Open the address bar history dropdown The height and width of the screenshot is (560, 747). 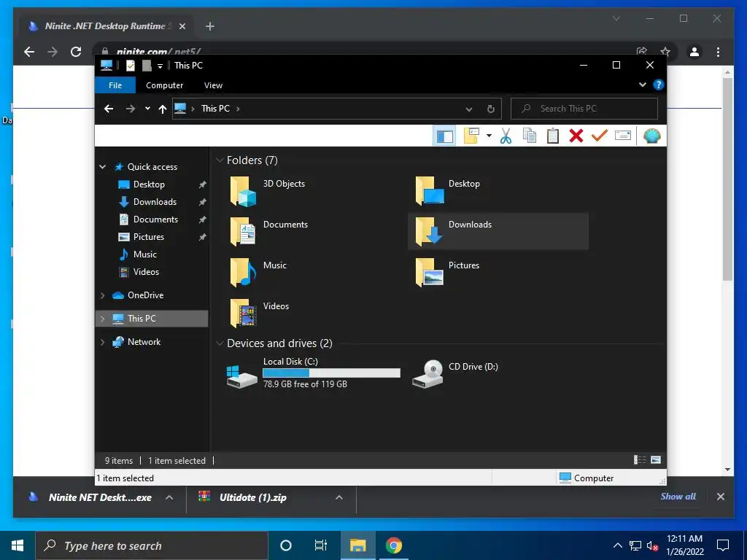(x=469, y=109)
